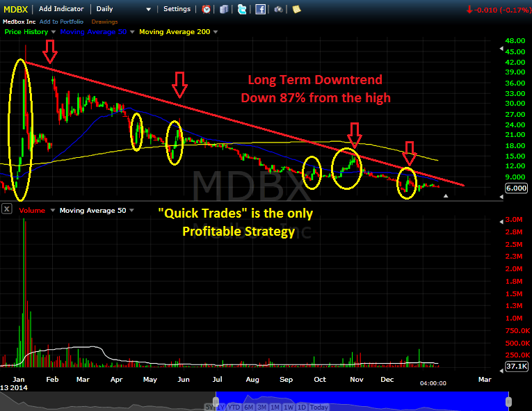532x411 pixels.
Task: Expand the Price History dropdown arrow
Action: coord(54,32)
